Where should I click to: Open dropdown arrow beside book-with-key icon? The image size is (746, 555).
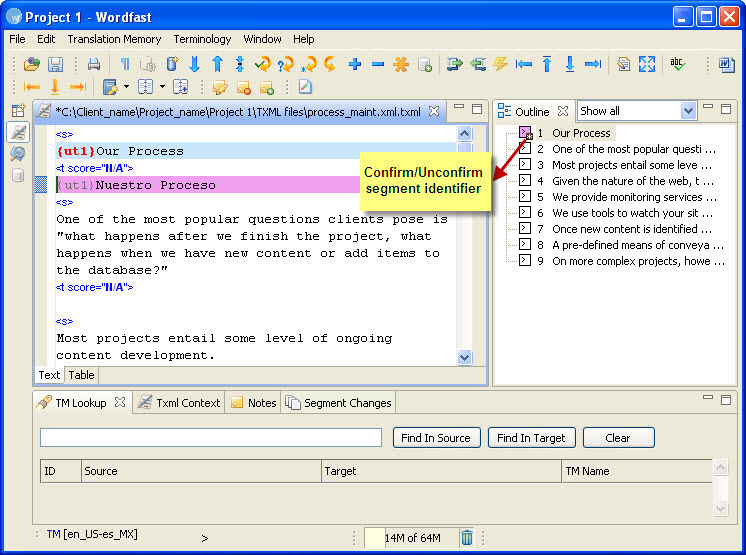click(x=126, y=87)
